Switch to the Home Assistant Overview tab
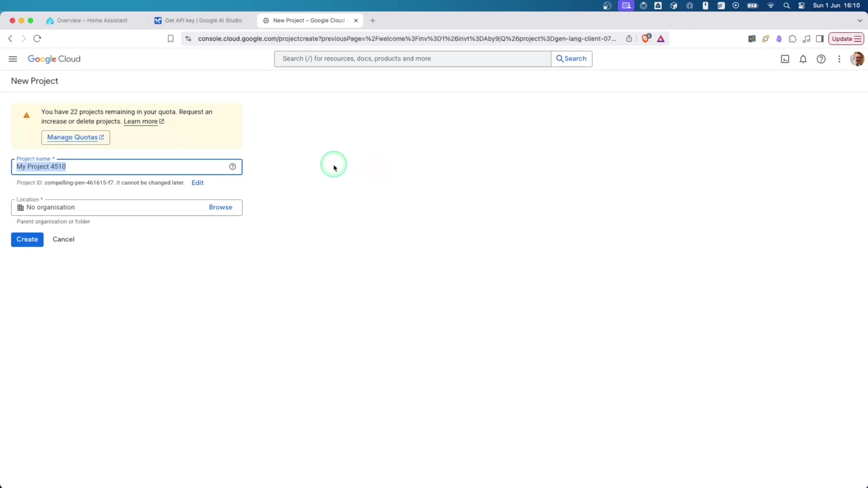 [x=92, y=20]
